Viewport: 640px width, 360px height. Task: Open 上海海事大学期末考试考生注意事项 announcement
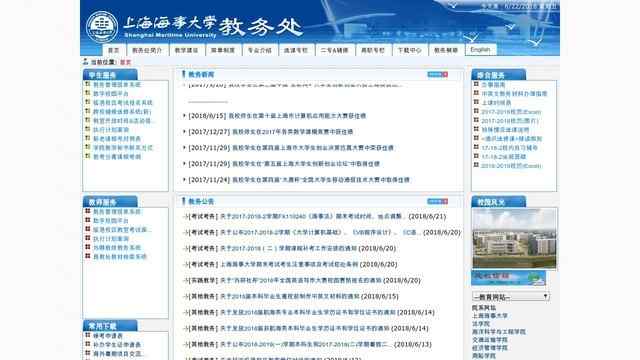(289, 264)
